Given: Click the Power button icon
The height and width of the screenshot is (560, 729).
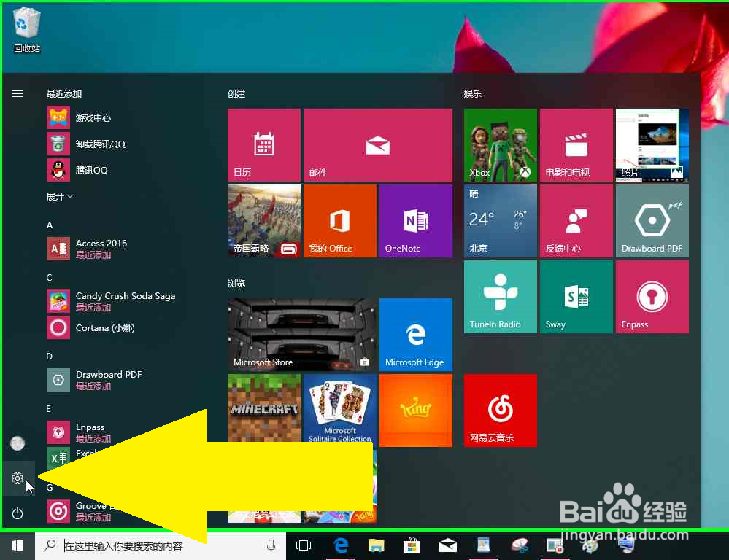Looking at the screenshot, I should pos(18,513).
